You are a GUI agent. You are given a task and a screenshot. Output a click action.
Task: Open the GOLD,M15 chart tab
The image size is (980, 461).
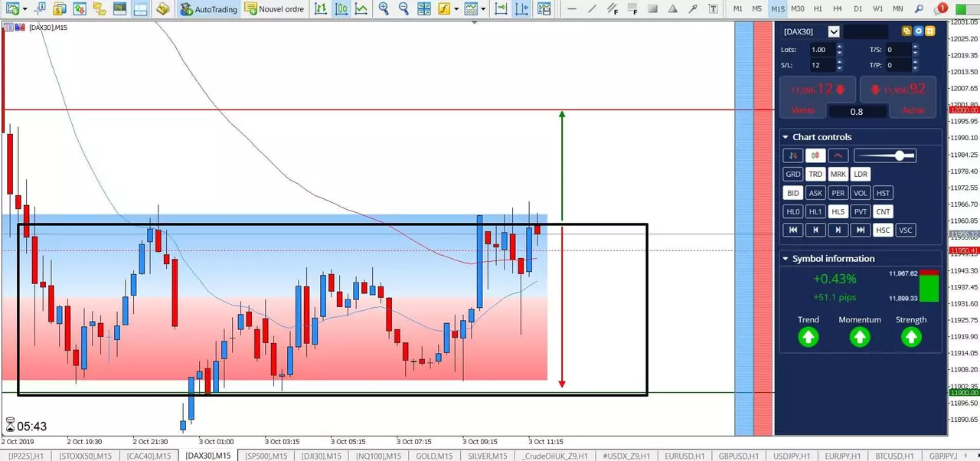point(434,456)
